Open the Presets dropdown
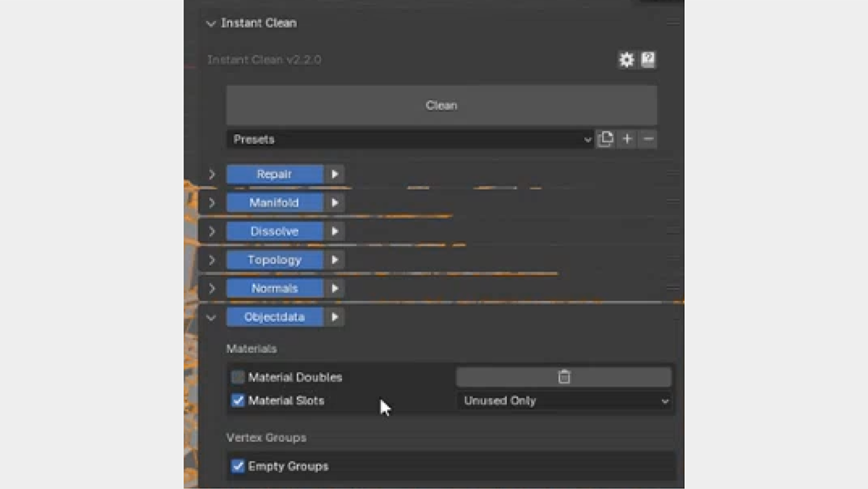 pos(410,139)
